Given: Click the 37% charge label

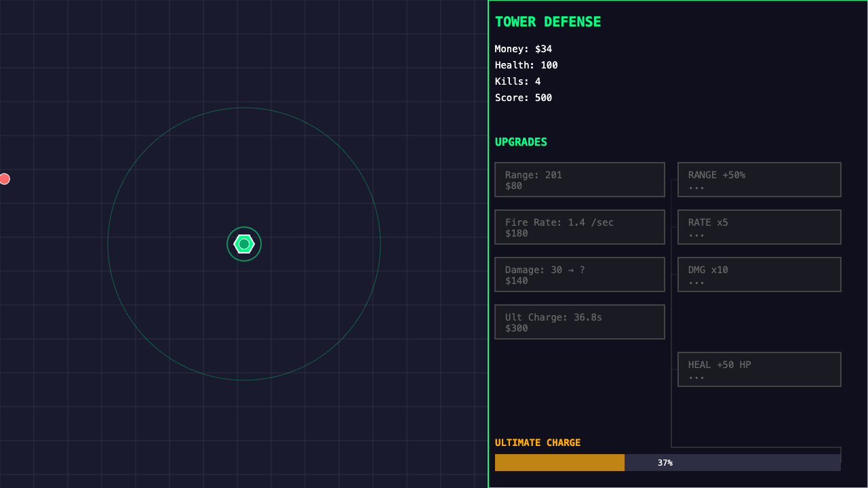Looking at the screenshot, I should (x=664, y=462).
